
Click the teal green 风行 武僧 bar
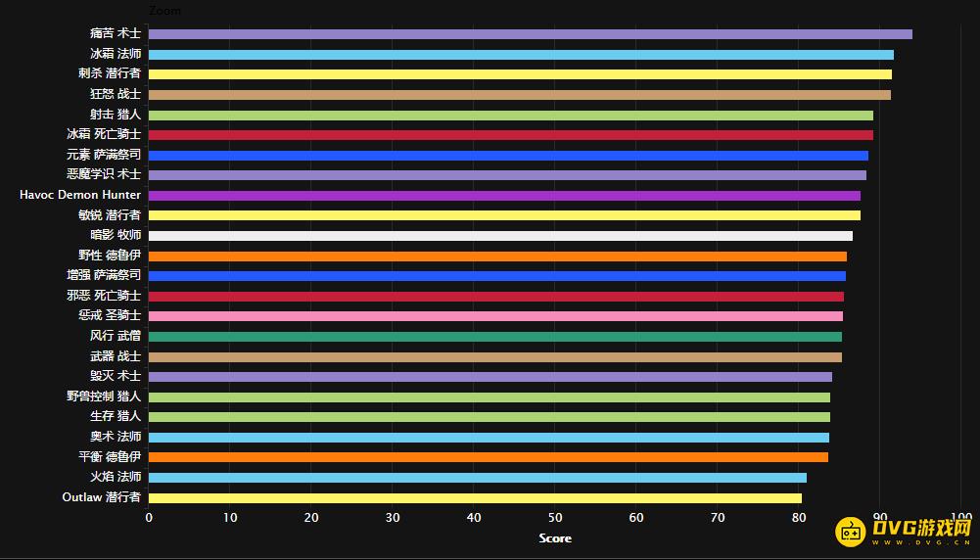pos(494,337)
